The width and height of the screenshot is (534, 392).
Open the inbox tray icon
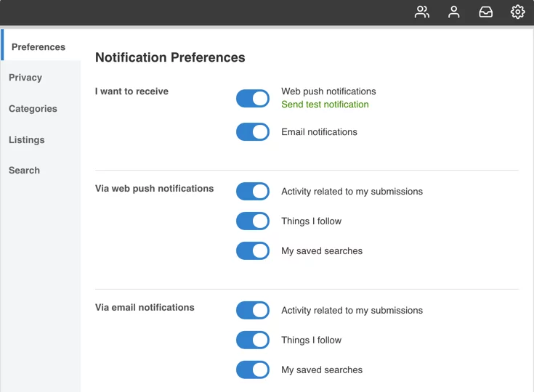[486, 12]
